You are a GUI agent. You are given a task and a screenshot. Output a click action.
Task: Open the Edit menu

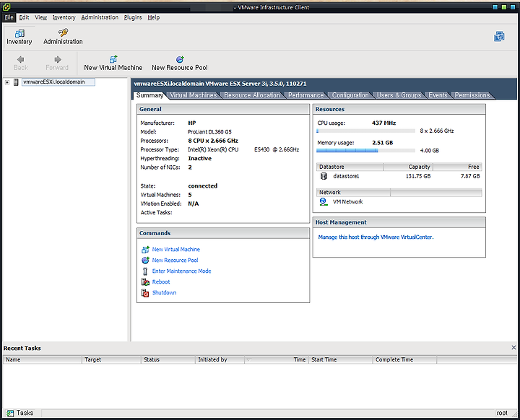[24, 17]
